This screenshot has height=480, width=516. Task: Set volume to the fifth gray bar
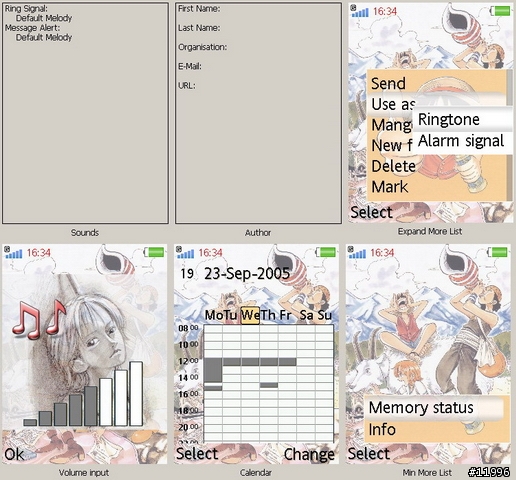pyautogui.click(x=90, y=406)
